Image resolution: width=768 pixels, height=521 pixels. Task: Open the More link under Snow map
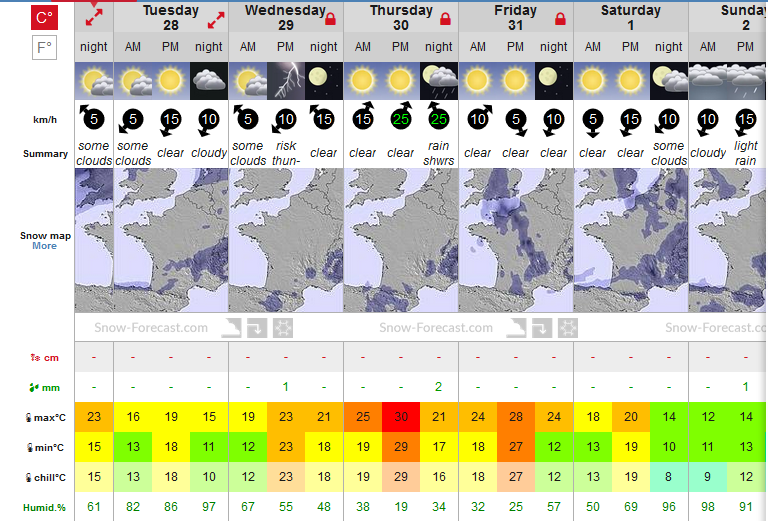[x=45, y=246]
